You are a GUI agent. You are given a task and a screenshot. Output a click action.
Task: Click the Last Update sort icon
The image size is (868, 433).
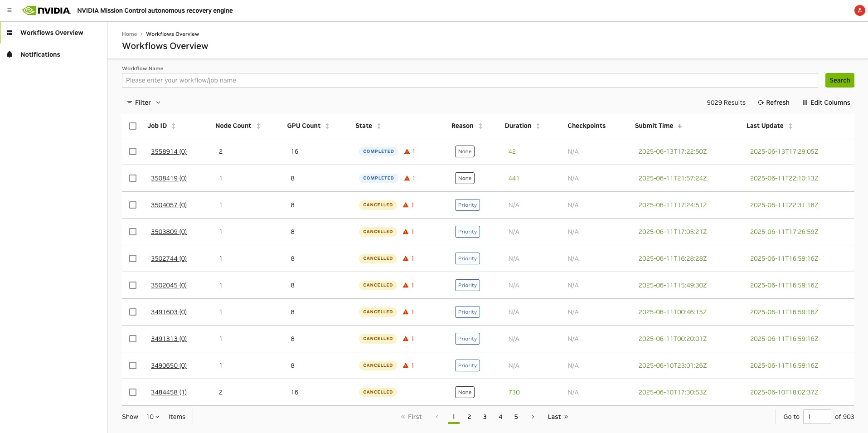tap(790, 126)
